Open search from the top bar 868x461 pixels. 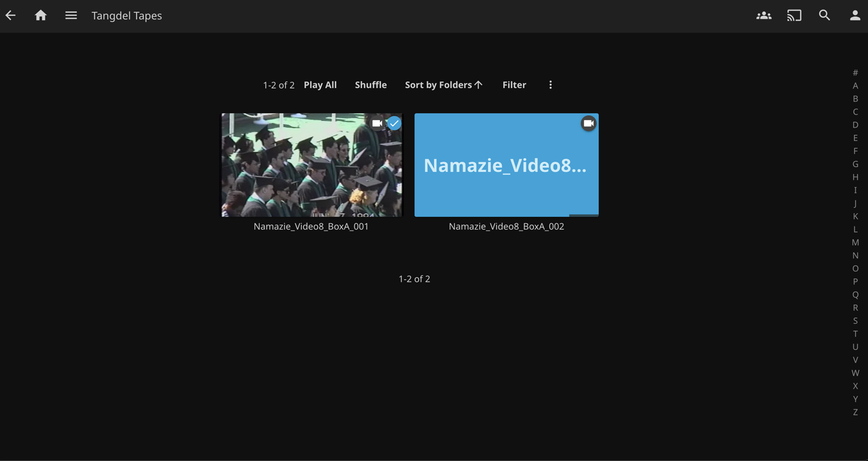pyautogui.click(x=824, y=15)
